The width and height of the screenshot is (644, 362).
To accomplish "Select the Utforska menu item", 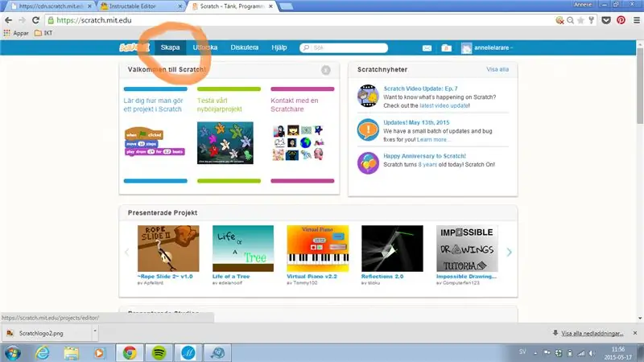I will (x=205, y=47).
